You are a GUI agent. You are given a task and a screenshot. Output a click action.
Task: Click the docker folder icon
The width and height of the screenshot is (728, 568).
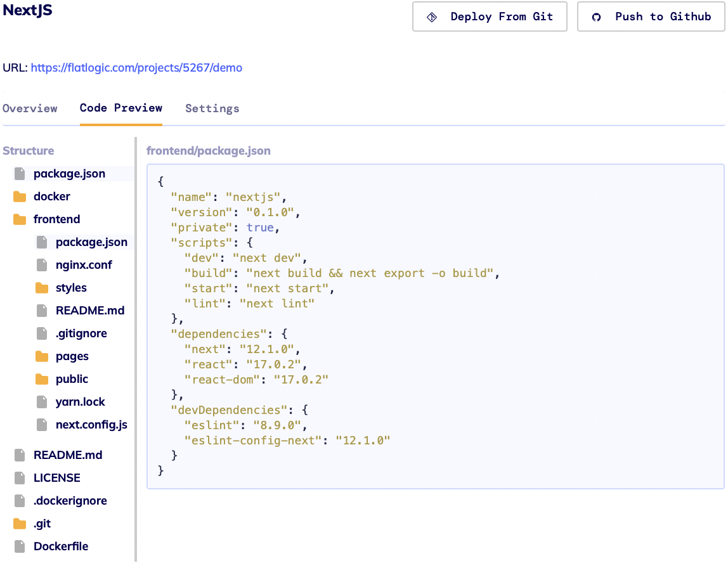(20, 197)
